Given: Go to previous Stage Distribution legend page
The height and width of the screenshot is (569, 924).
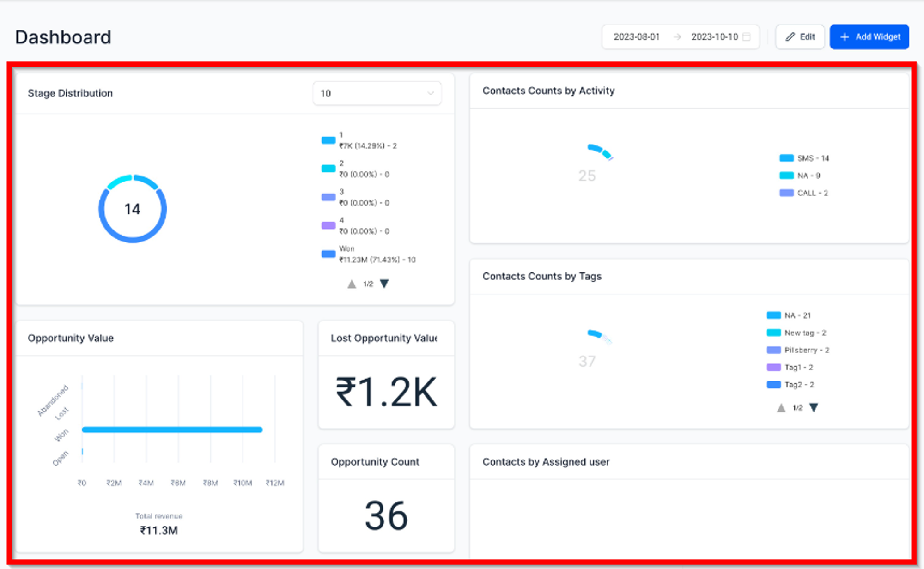Looking at the screenshot, I should click(x=352, y=284).
